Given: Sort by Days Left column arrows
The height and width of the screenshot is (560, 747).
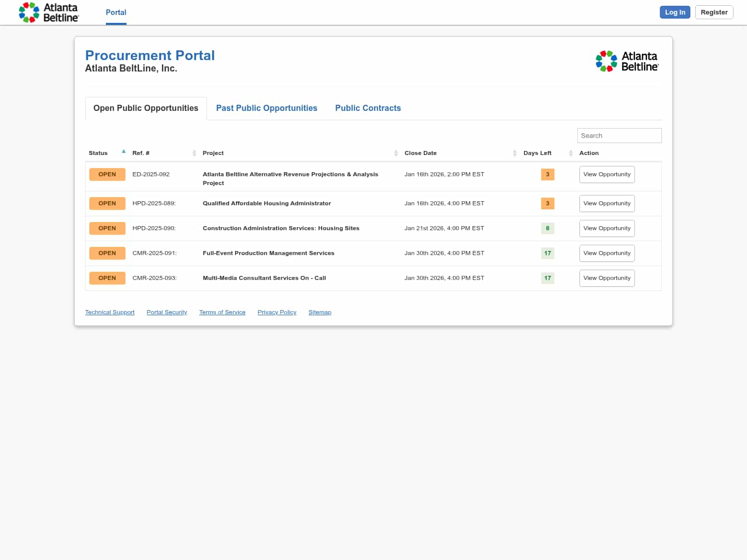Looking at the screenshot, I should point(571,153).
